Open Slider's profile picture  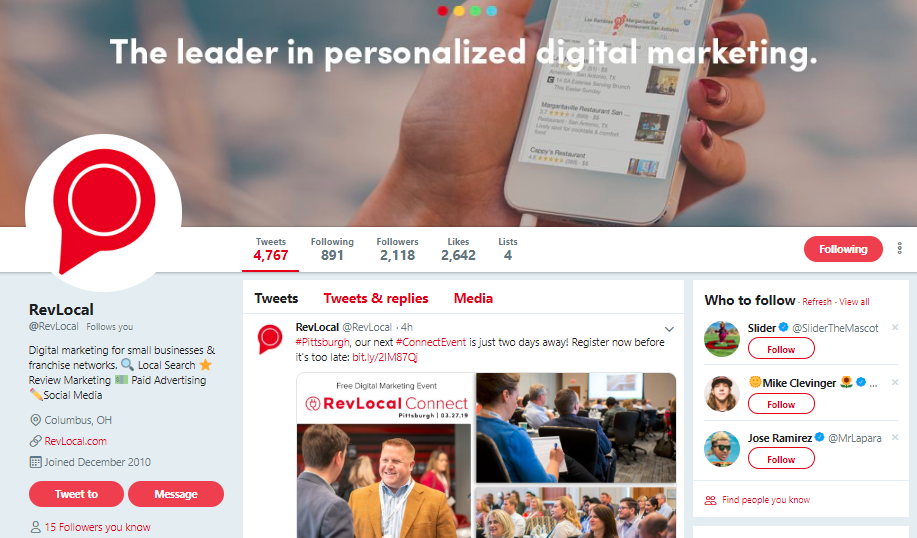722,339
